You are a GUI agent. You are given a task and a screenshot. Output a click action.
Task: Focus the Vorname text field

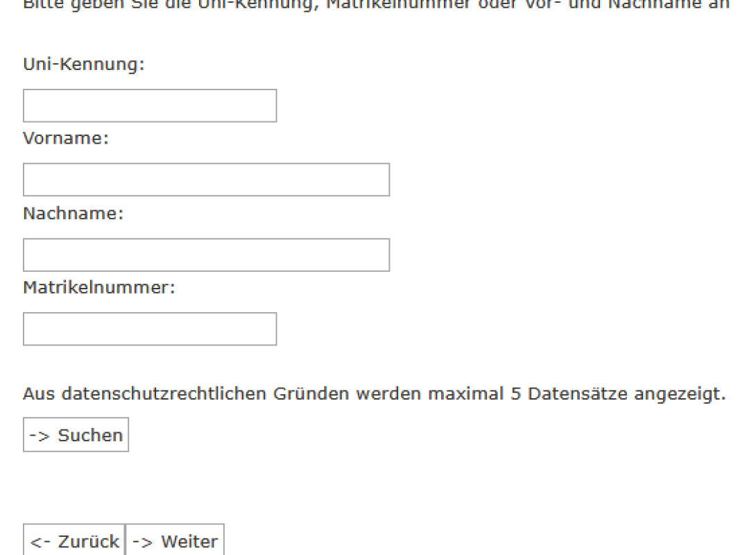click(x=206, y=180)
